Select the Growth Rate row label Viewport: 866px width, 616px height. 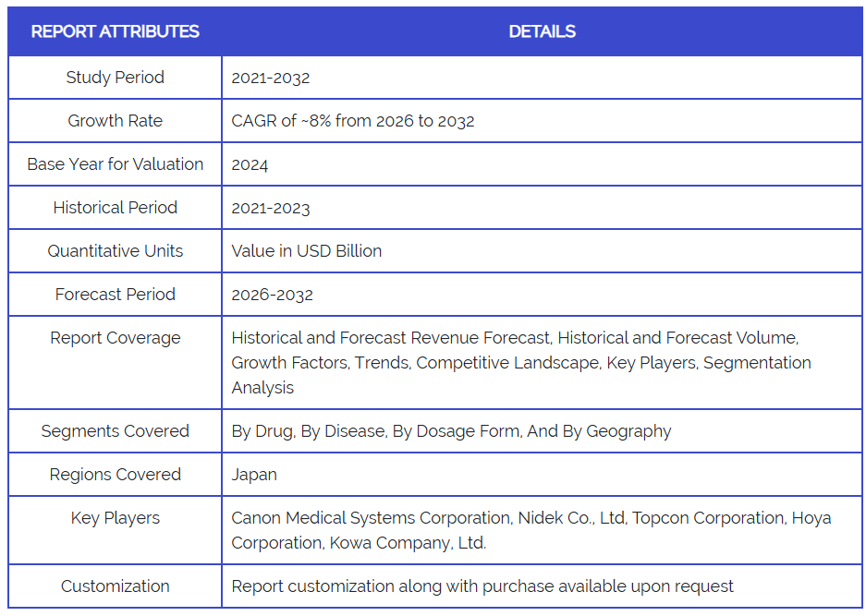[115, 121]
